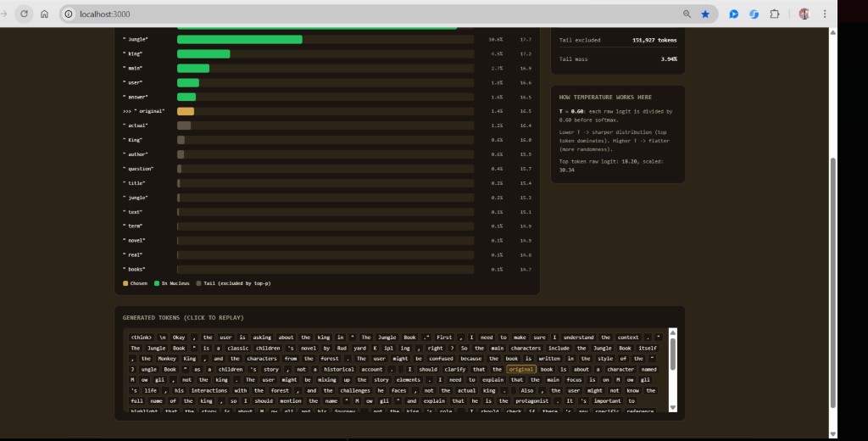Replay the "challenges" token
Screen dimensions: 868x441
[355, 390]
